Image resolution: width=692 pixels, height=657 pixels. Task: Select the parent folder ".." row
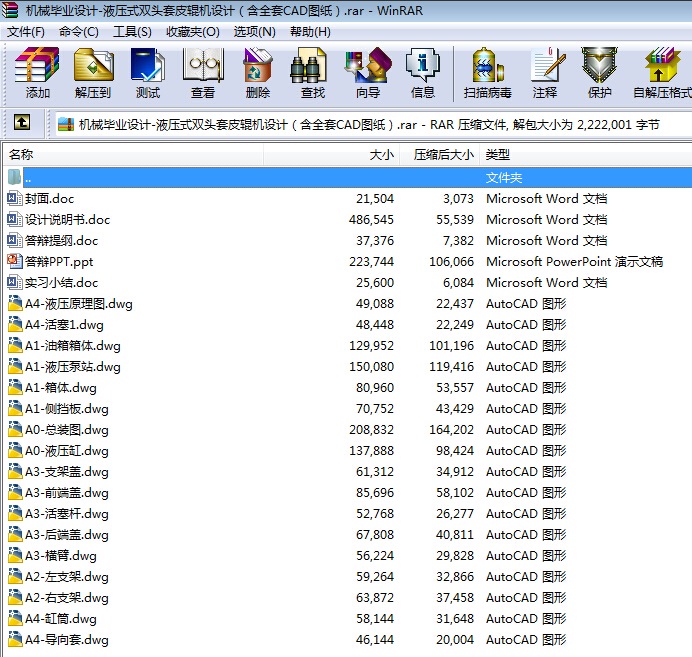[349, 177]
